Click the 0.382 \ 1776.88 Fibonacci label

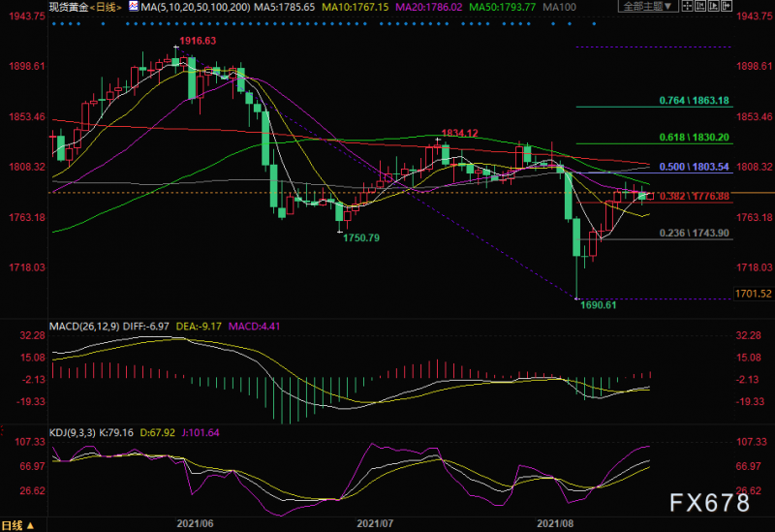[x=694, y=197]
